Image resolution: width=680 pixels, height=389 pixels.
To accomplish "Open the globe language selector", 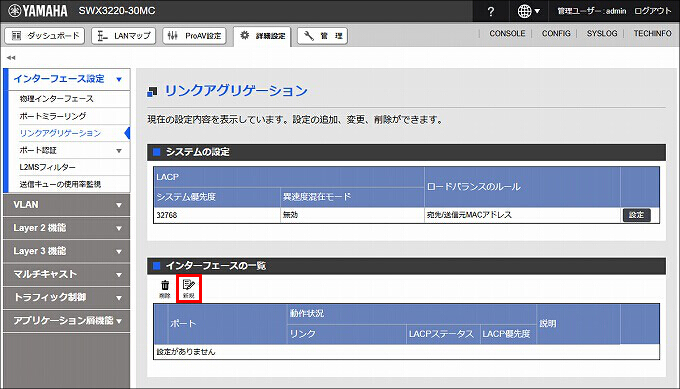I will pyautogui.click(x=529, y=11).
